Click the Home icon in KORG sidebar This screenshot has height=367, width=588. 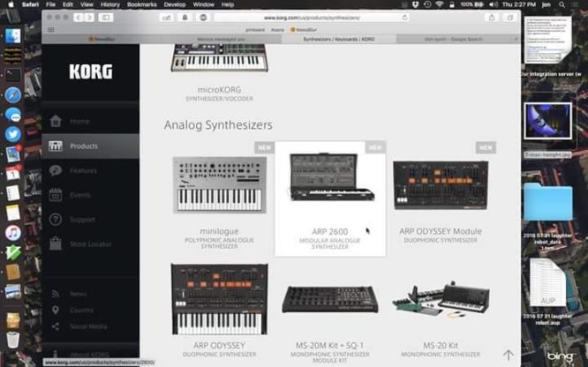tap(56, 121)
